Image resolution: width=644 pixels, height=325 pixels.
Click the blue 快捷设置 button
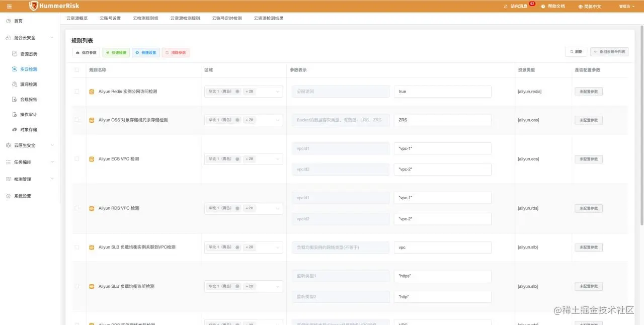145,52
